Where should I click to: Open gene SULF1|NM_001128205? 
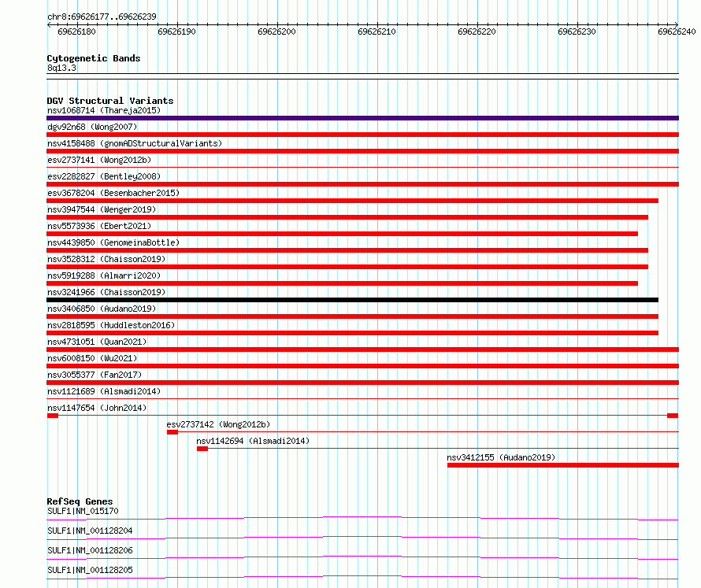(90, 570)
